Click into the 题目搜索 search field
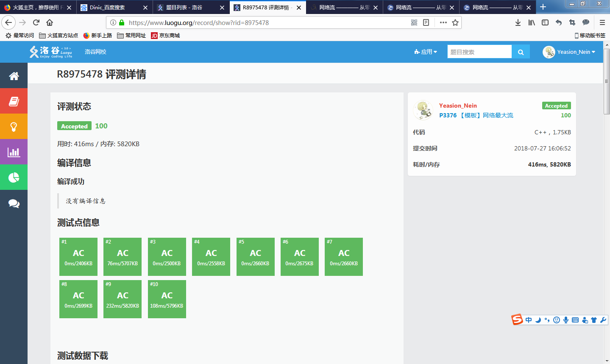This screenshot has width=610, height=364. pyautogui.click(x=479, y=52)
